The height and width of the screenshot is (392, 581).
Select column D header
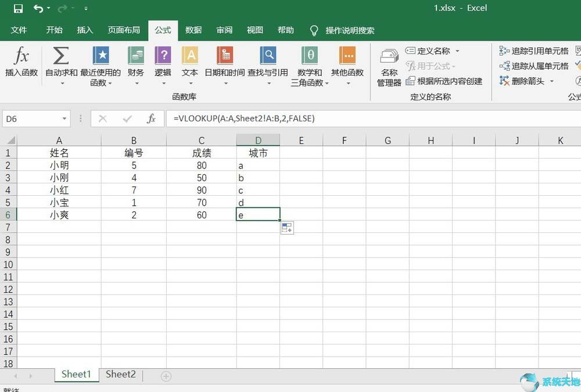tap(259, 141)
